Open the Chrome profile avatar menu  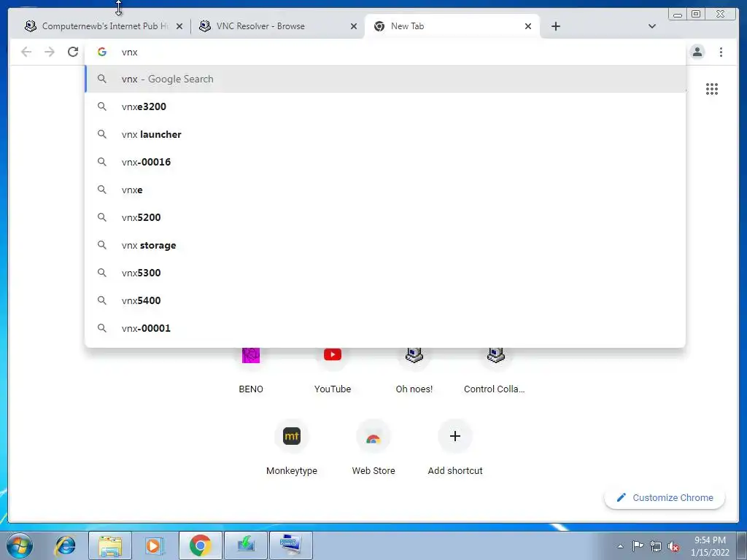(x=697, y=52)
